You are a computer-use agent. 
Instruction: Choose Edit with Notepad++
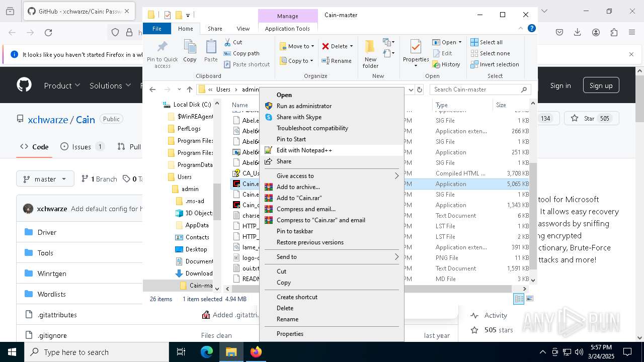332,150
